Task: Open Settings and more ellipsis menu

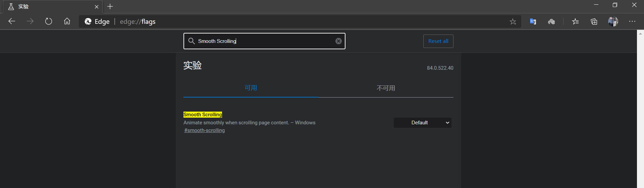Action: coord(632,21)
